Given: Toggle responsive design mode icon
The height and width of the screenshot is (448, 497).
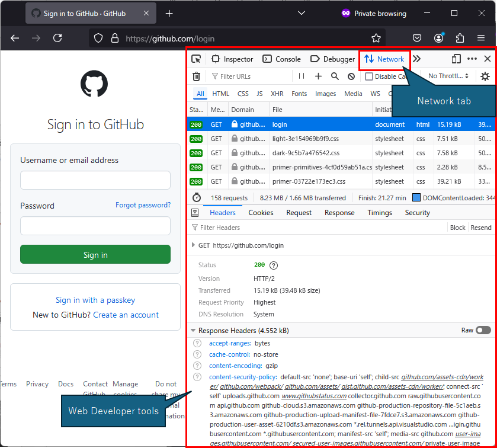Looking at the screenshot, I should tap(456, 59).
